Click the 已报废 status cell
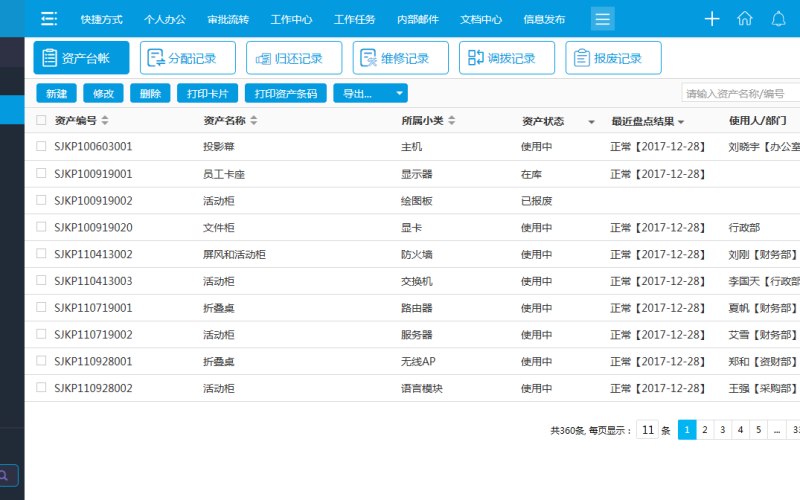The height and width of the screenshot is (500, 800). (x=536, y=201)
